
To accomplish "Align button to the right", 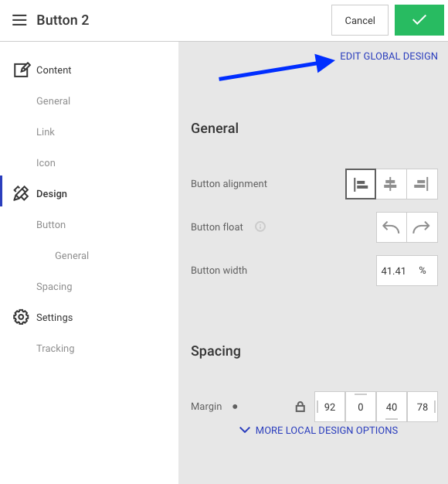I will coord(422,184).
